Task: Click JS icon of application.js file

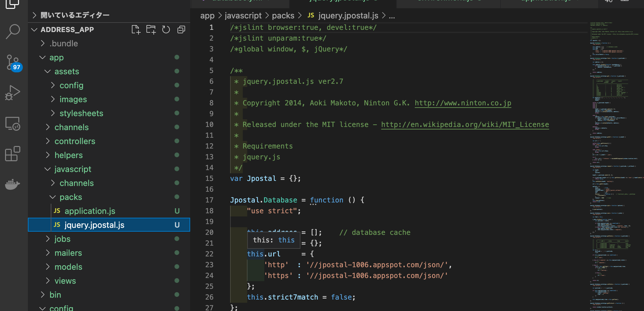Action: (57, 211)
